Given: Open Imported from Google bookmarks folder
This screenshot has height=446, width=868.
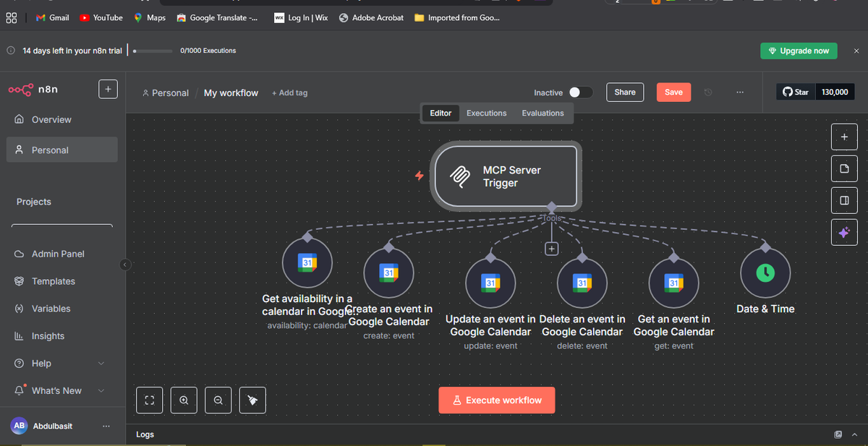Looking at the screenshot, I should (457, 17).
